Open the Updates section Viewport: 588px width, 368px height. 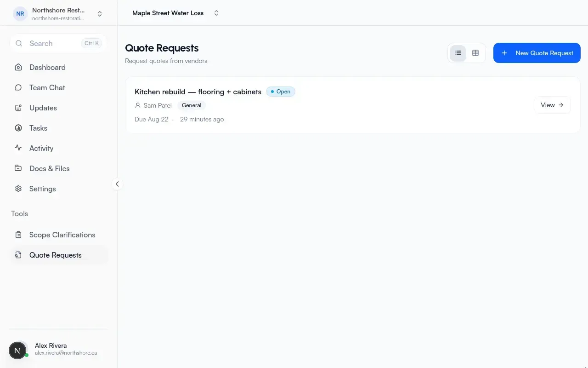click(59, 108)
